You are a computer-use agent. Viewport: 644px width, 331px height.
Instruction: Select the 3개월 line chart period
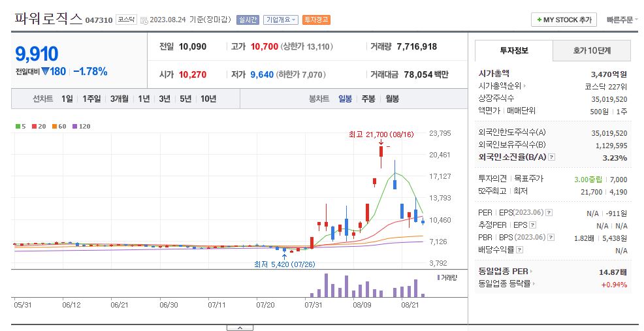click(x=119, y=99)
